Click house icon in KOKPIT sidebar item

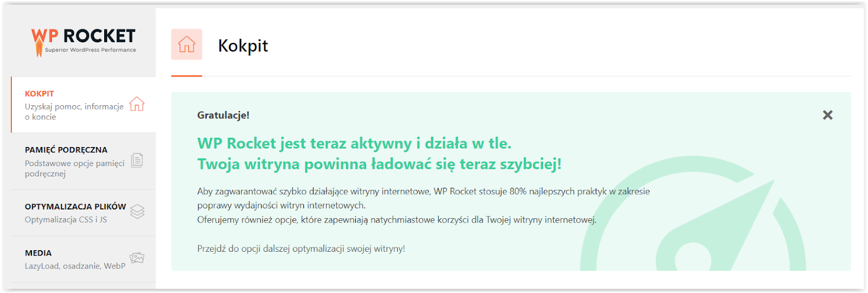[x=137, y=104]
